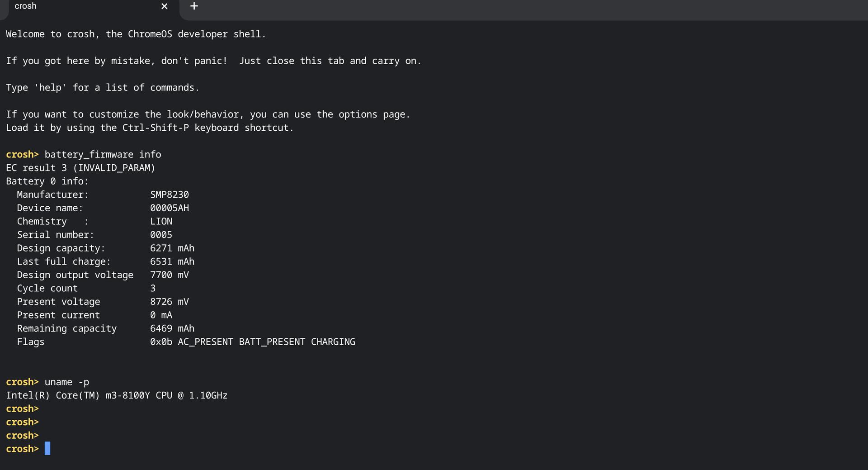Click the Present voltage value 8726 mV
Viewport: 868px width, 470px height.
click(170, 302)
